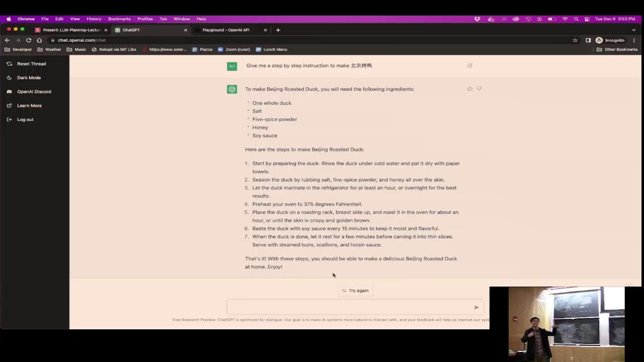Open the Profiles menu in the menu bar
The height and width of the screenshot is (362, 644).
(145, 19)
